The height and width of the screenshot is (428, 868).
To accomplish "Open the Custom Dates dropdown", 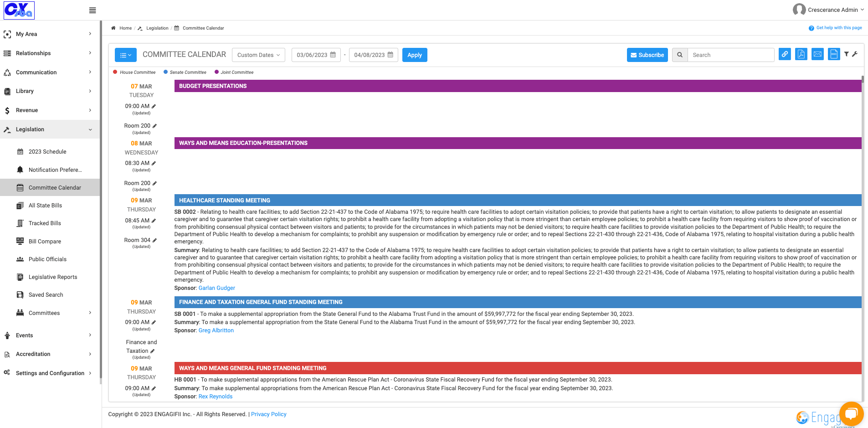I will point(258,55).
